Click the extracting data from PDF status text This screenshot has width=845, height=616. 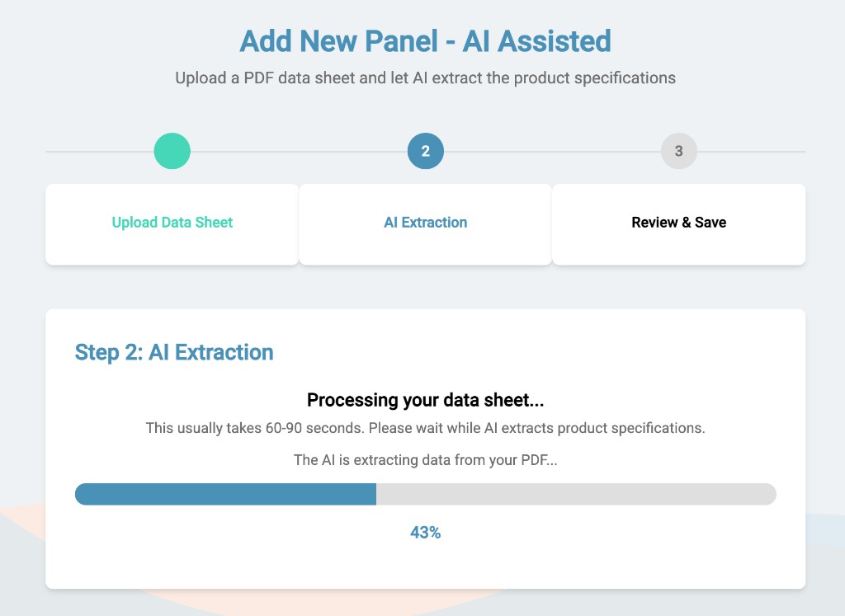coord(425,459)
